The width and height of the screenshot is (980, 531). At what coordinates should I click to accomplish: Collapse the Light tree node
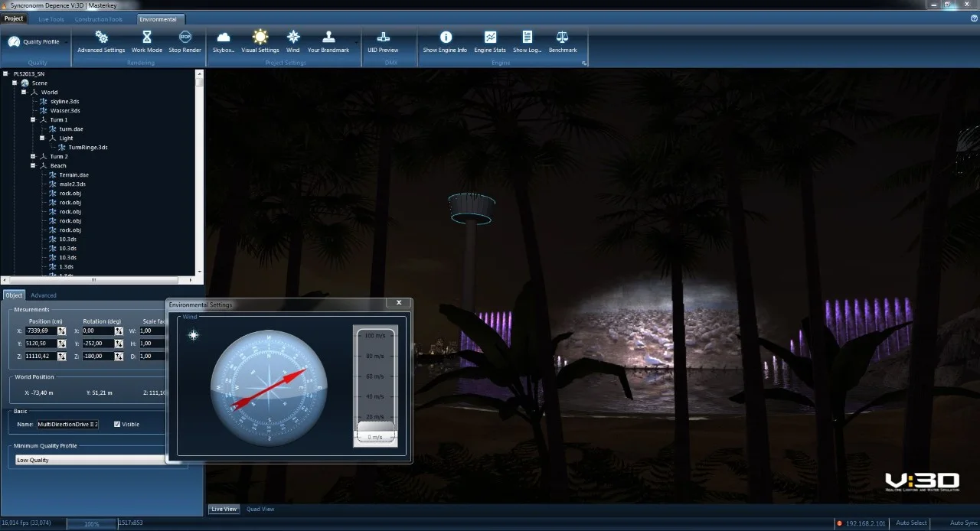click(42, 138)
